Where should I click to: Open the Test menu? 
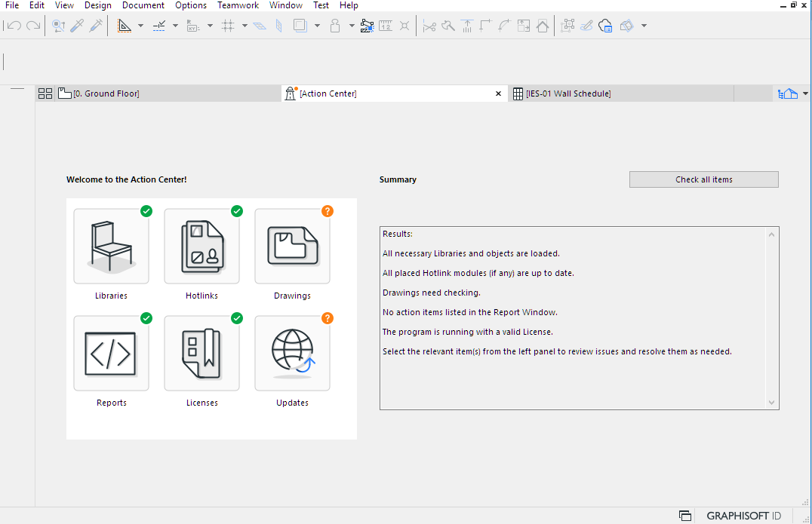(321, 5)
